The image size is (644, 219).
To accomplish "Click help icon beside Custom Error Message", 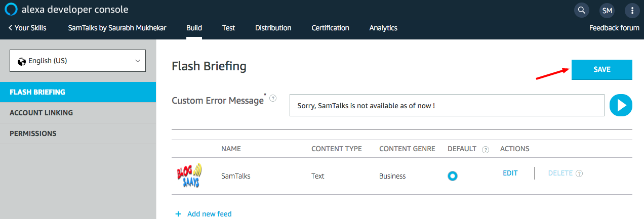I will [x=273, y=98].
